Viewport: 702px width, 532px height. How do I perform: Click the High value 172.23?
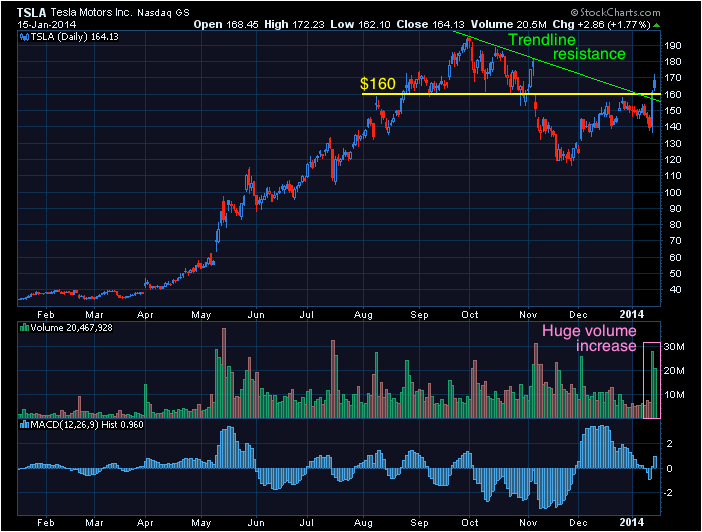point(308,25)
